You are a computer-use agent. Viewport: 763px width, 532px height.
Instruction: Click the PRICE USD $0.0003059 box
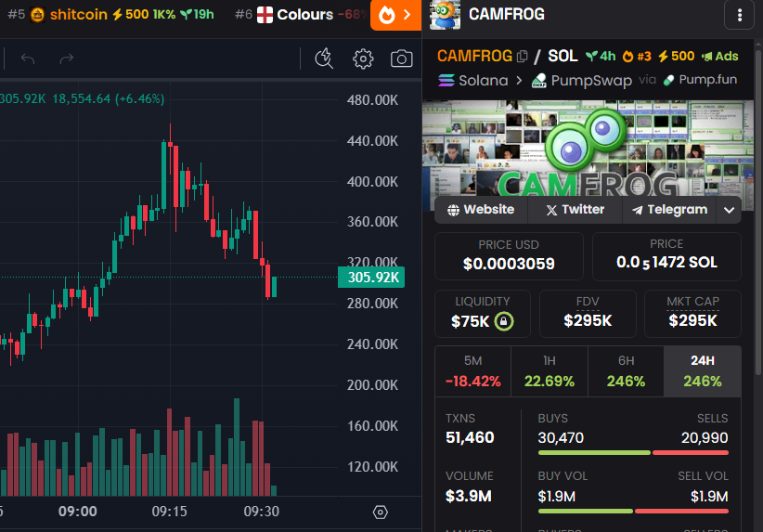click(509, 256)
